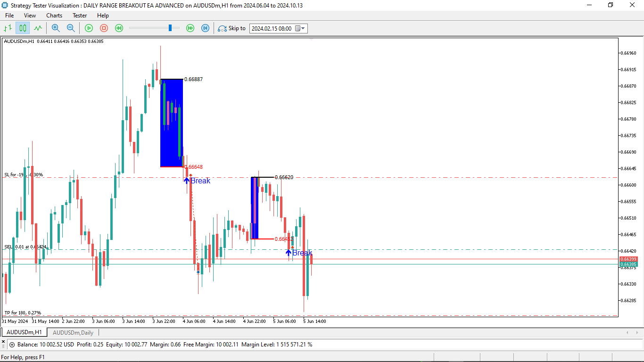The image size is (644, 362).
Task: Open the Tester menu
Action: (x=79, y=16)
